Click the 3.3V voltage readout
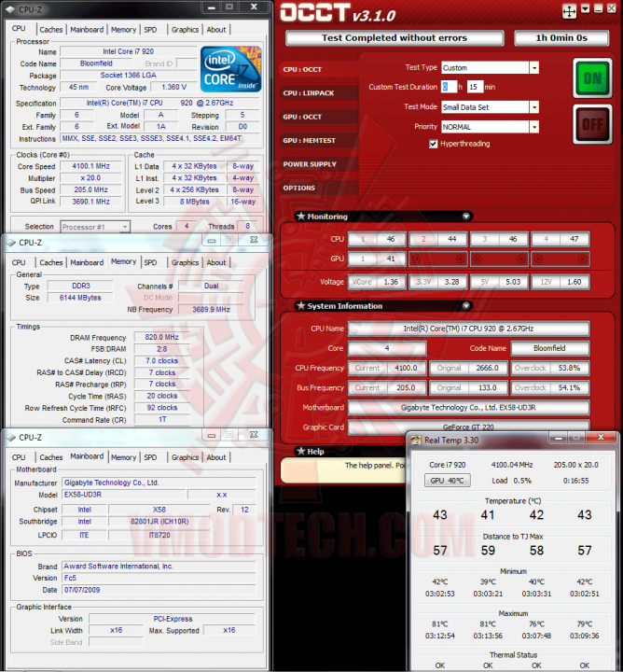This screenshot has width=623, height=672. 437,282
